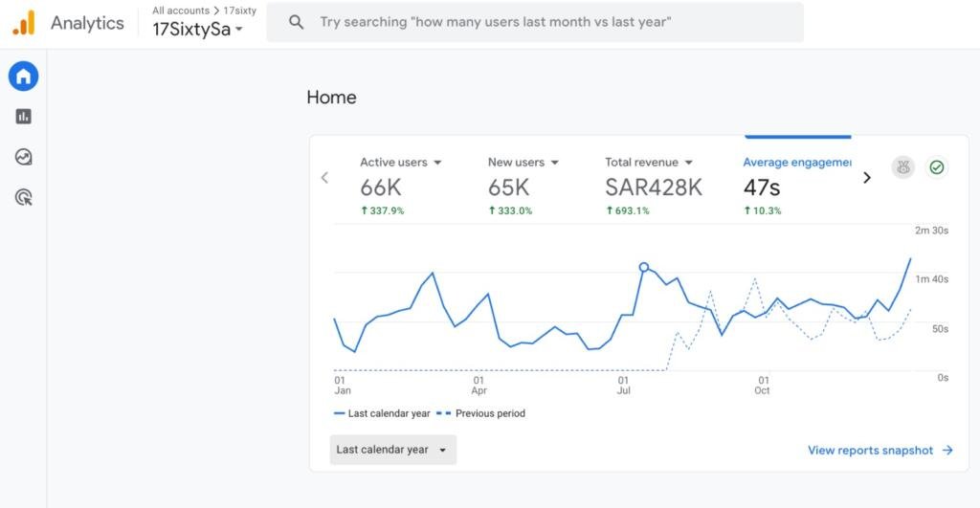Select the Average engagement time tab

pos(796,163)
